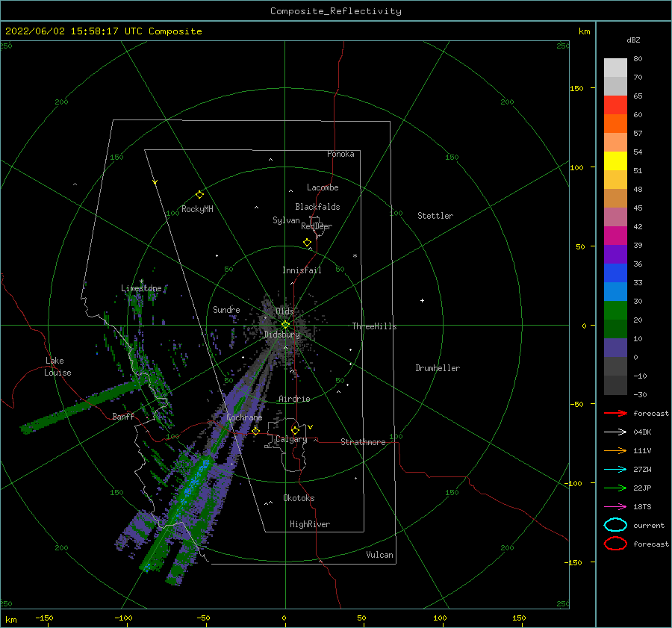Click the red forecast arrow legend icon

(615, 413)
